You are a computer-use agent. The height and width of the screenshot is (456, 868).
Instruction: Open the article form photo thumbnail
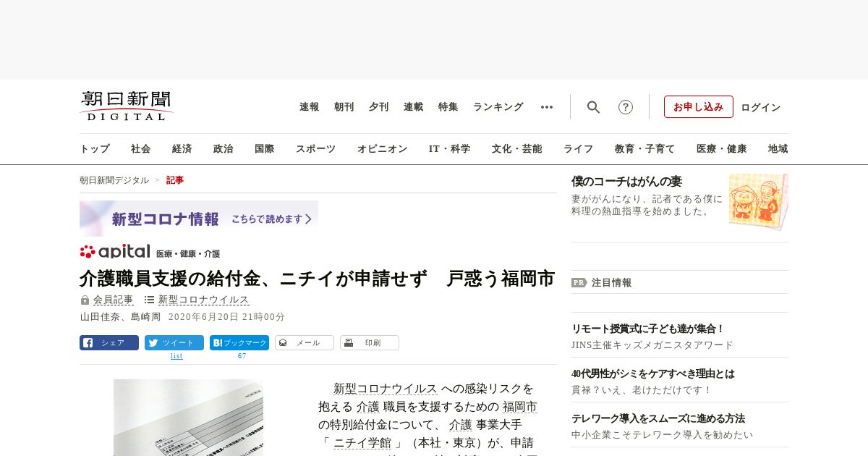point(188,418)
